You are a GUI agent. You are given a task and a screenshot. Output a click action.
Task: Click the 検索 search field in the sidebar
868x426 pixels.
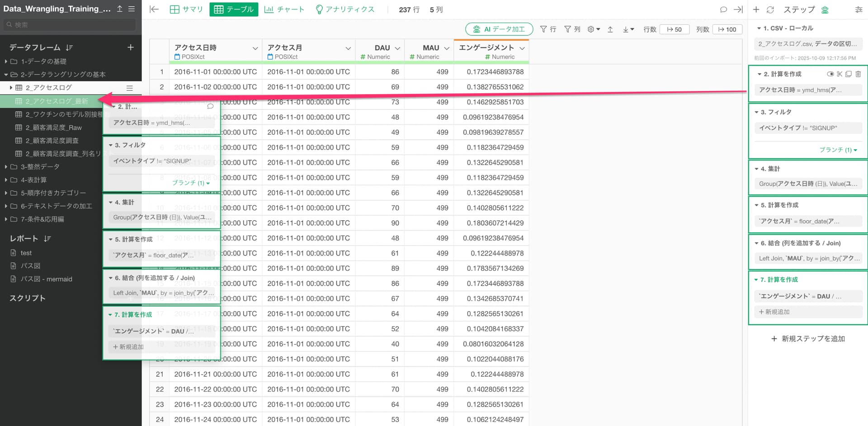70,25
